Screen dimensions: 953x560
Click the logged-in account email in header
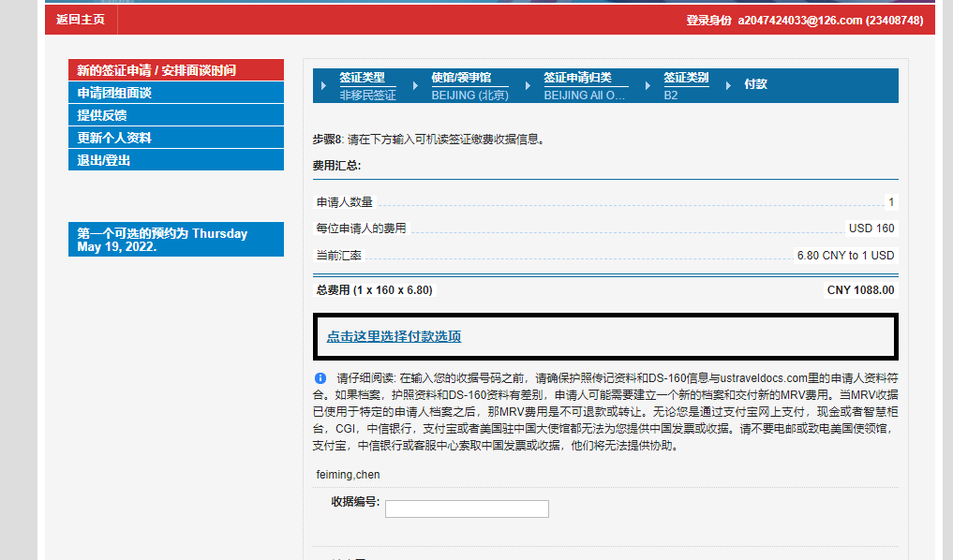click(x=799, y=21)
